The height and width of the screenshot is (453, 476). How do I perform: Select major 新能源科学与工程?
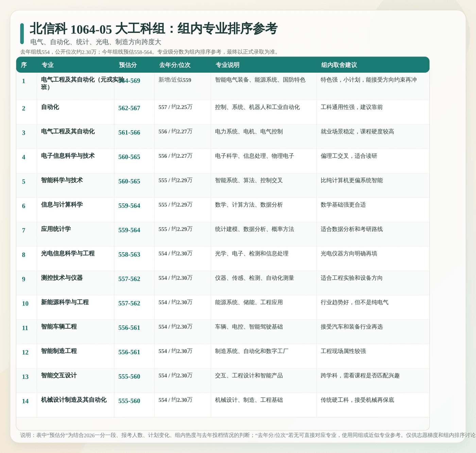click(65, 302)
